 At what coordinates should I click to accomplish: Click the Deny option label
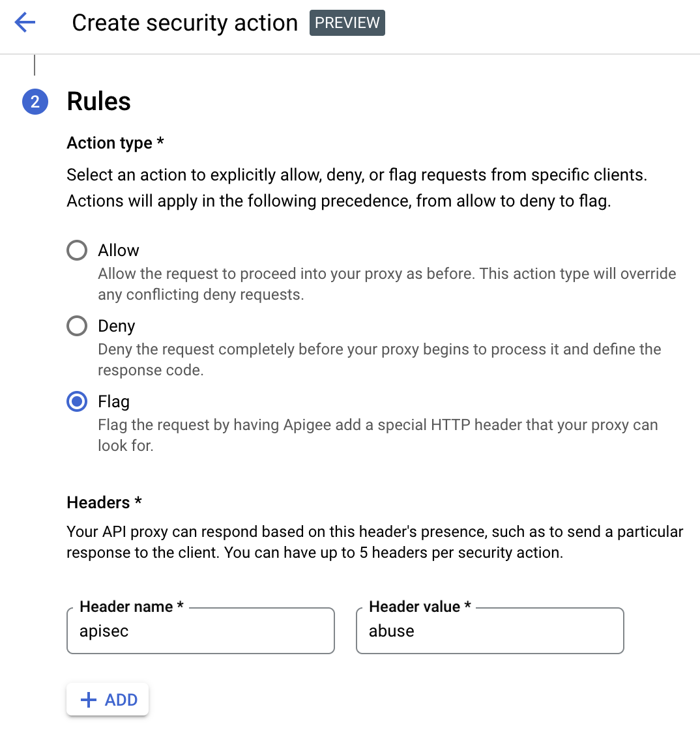click(116, 326)
